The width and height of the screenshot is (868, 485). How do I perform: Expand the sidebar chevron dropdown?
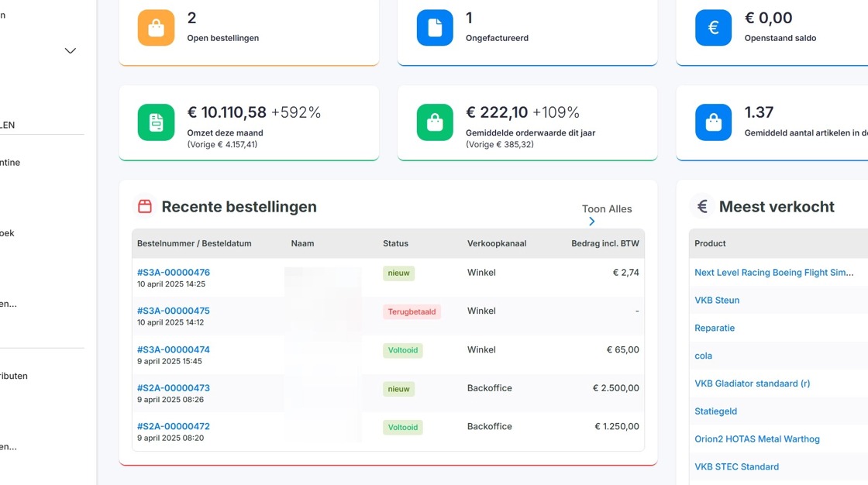71,51
